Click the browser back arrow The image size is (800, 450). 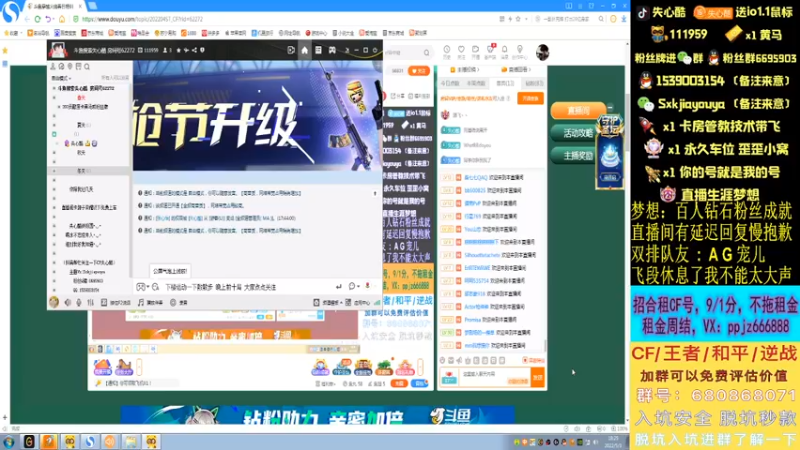[27, 19]
